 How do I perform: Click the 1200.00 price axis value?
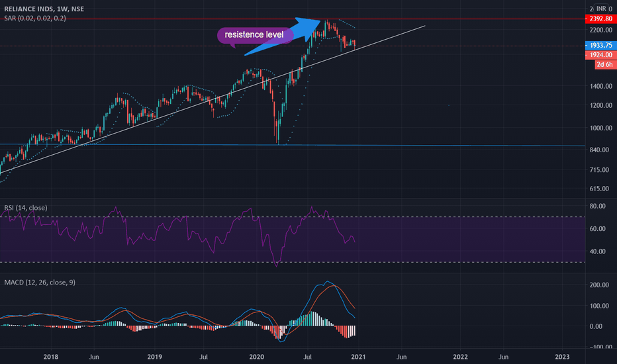click(x=600, y=105)
